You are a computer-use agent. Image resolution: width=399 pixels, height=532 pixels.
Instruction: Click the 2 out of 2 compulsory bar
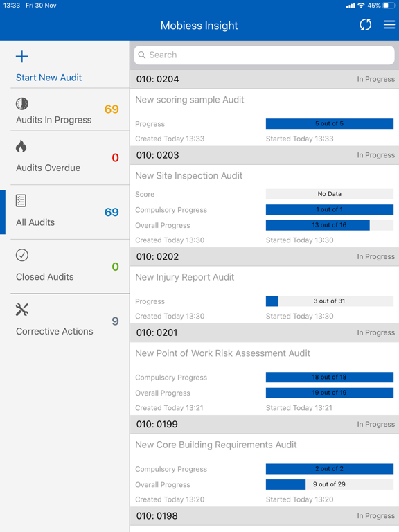point(330,468)
